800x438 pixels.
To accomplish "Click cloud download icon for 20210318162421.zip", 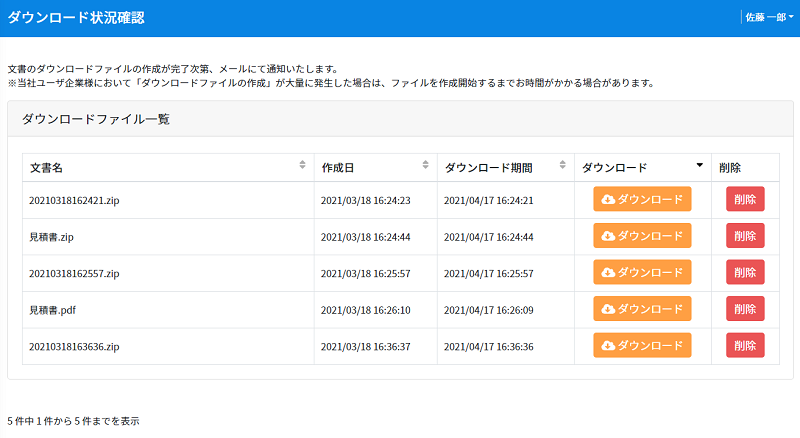I will (608, 199).
